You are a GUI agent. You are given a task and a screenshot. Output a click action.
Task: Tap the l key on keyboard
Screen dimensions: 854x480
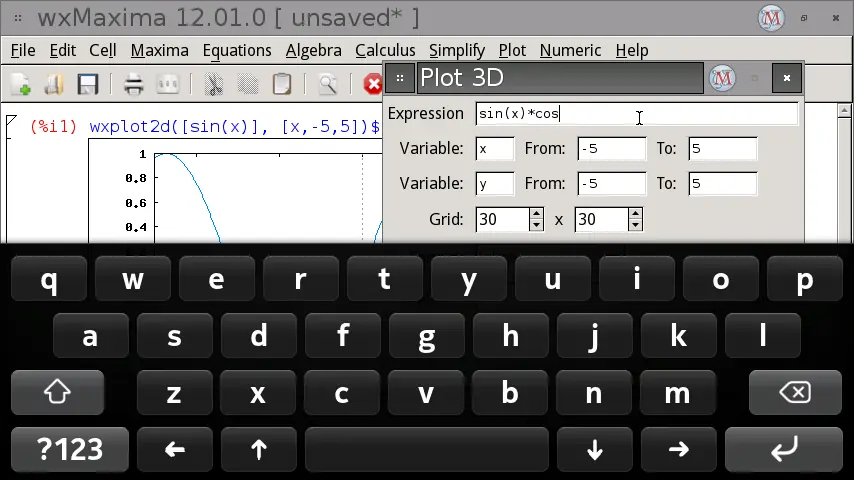click(762, 336)
